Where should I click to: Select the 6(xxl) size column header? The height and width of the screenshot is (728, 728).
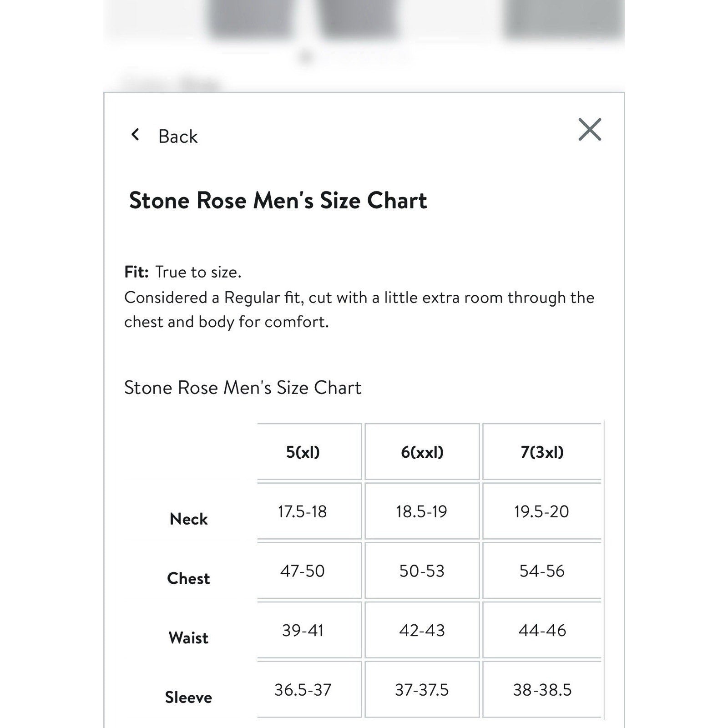tap(422, 451)
